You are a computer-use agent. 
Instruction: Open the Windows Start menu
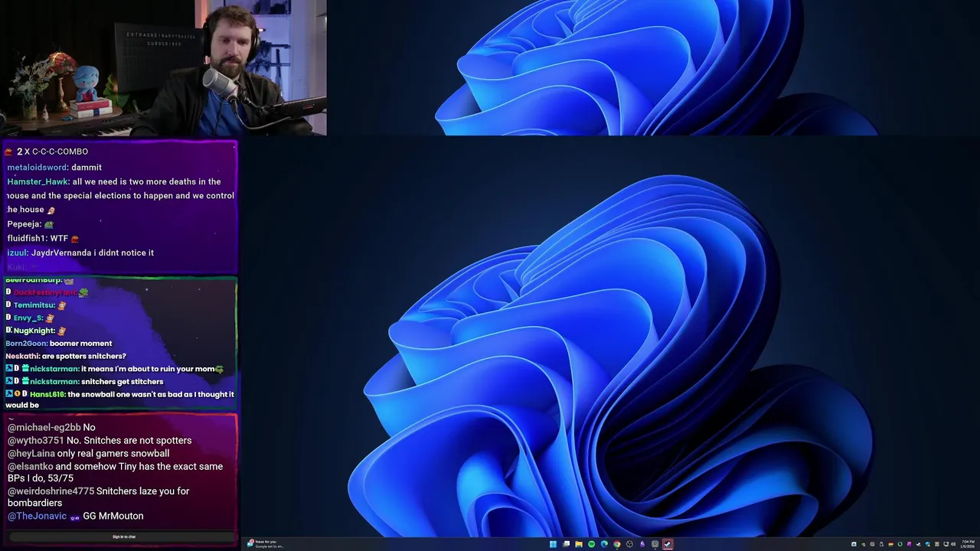(553, 544)
